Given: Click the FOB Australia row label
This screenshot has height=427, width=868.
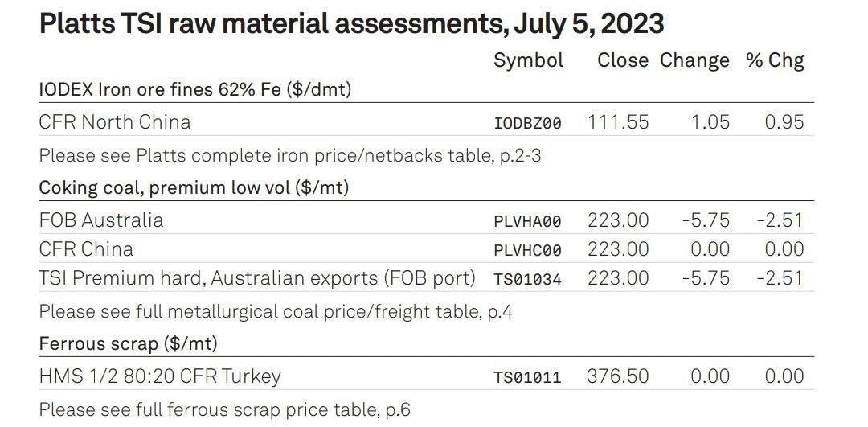Looking at the screenshot, I should point(101,220).
